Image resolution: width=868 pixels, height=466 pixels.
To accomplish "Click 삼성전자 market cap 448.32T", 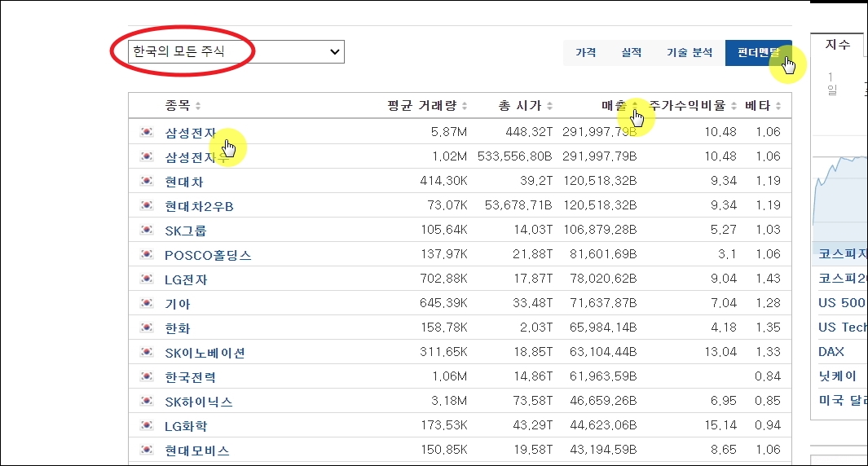I will pos(529,132).
